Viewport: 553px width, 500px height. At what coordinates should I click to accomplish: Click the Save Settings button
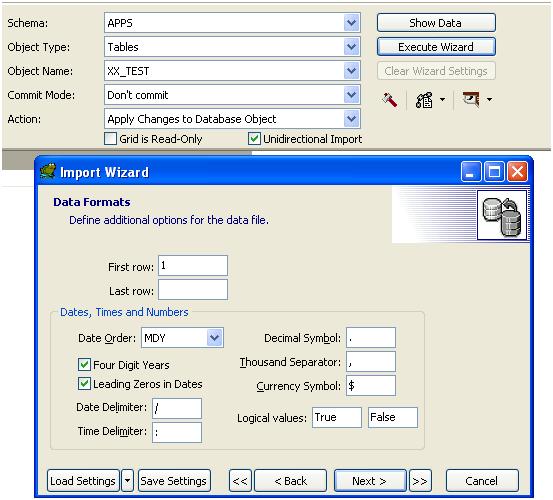[174, 481]
